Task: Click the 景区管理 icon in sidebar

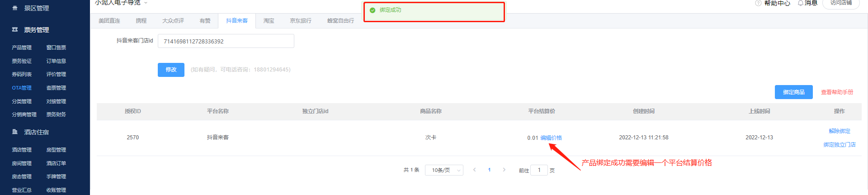Action: tap(15, 8)
